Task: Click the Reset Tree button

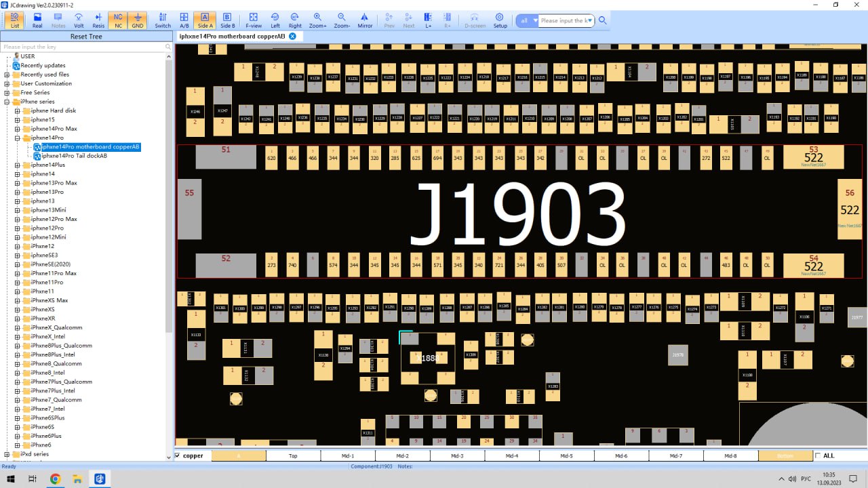Action: (86, 37)
